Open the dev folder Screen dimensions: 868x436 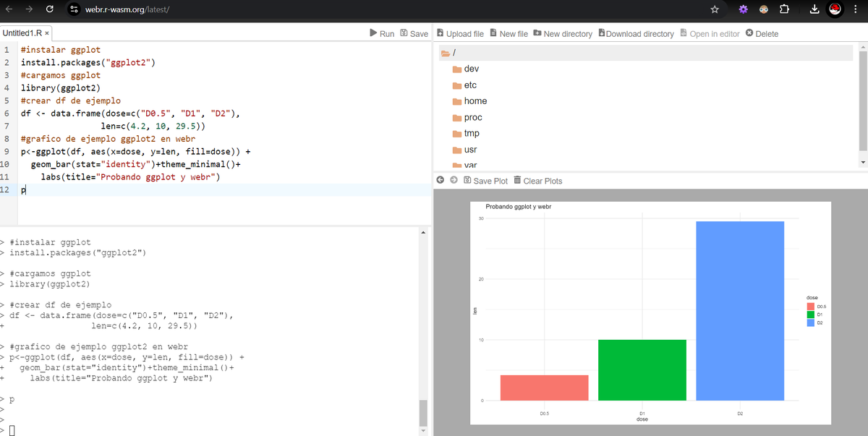point(465,69)
